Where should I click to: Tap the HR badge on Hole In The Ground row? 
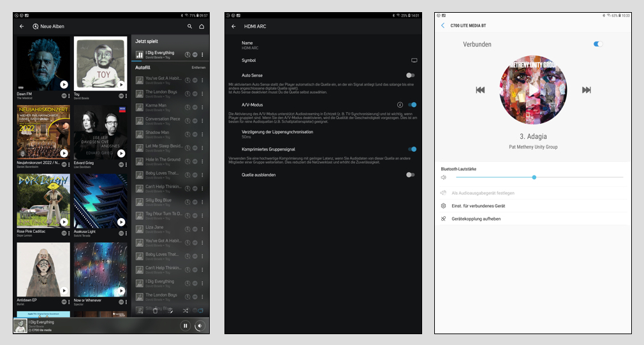[195, 161]
